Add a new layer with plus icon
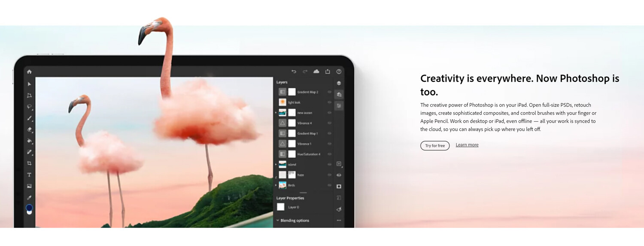 coord(339,164)
